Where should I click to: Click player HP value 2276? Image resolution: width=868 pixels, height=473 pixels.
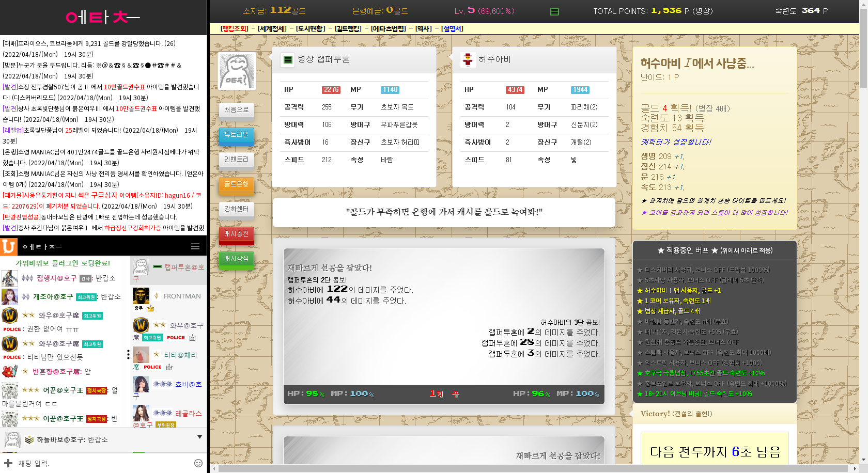click(x=331, y=90)
